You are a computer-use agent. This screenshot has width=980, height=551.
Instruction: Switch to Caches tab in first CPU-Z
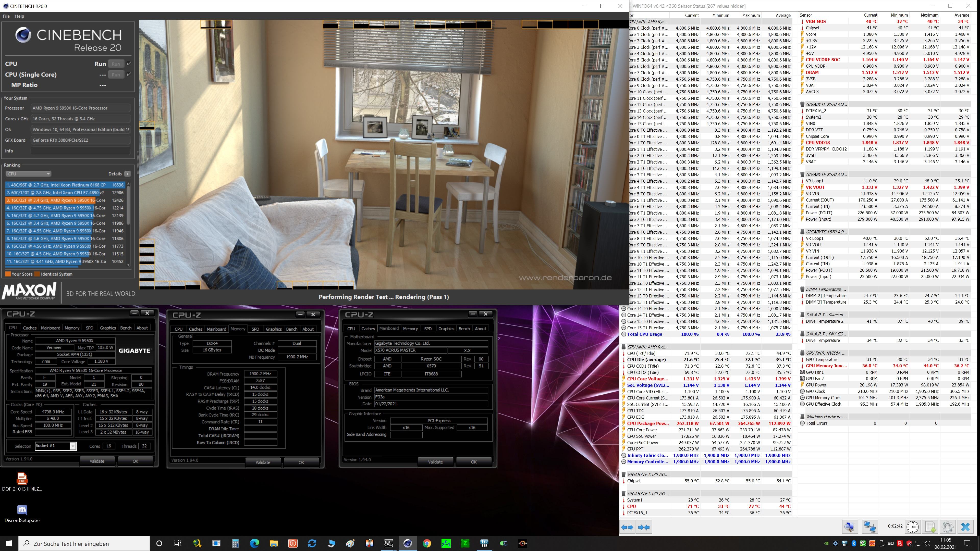[30, 328]
